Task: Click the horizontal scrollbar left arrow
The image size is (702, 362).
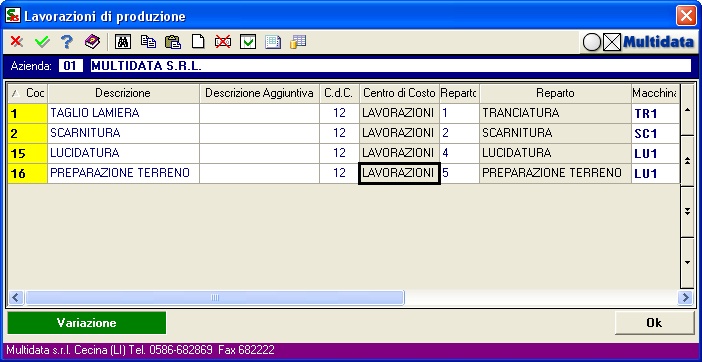Action: [x=16, y=298]
